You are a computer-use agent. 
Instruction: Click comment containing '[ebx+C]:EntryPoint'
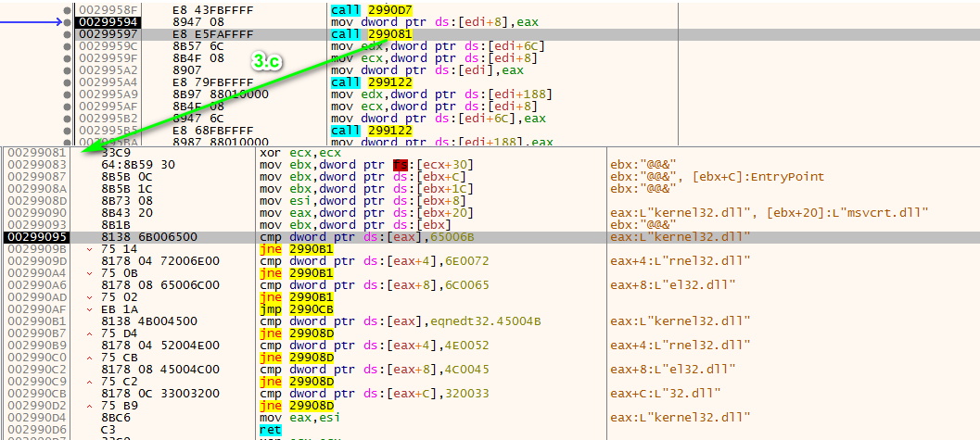coord(718,177)
